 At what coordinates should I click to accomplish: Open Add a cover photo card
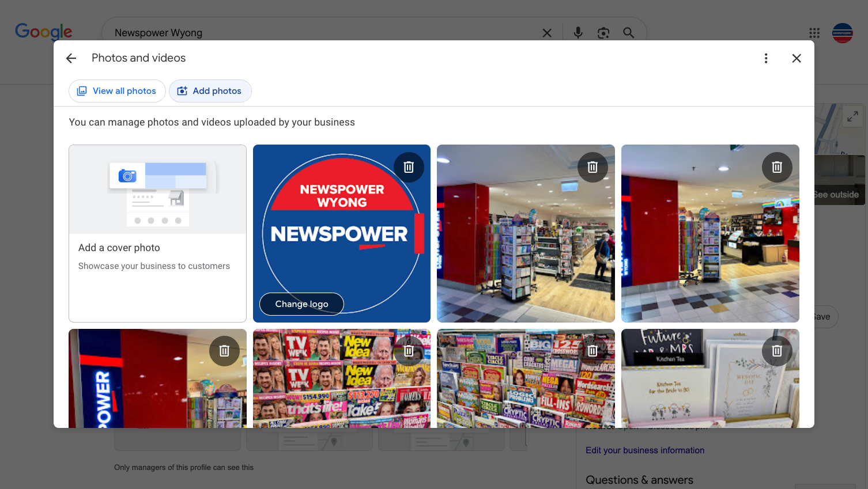pos(157,233)
